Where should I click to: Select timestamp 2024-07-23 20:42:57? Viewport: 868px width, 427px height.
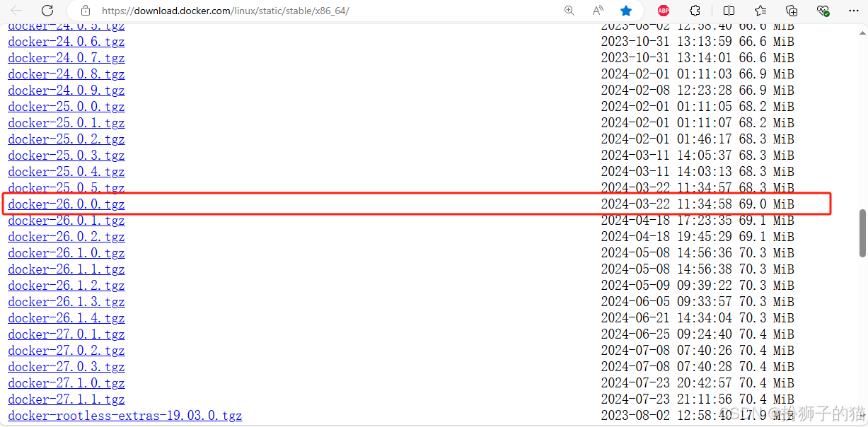click(667, 383)
